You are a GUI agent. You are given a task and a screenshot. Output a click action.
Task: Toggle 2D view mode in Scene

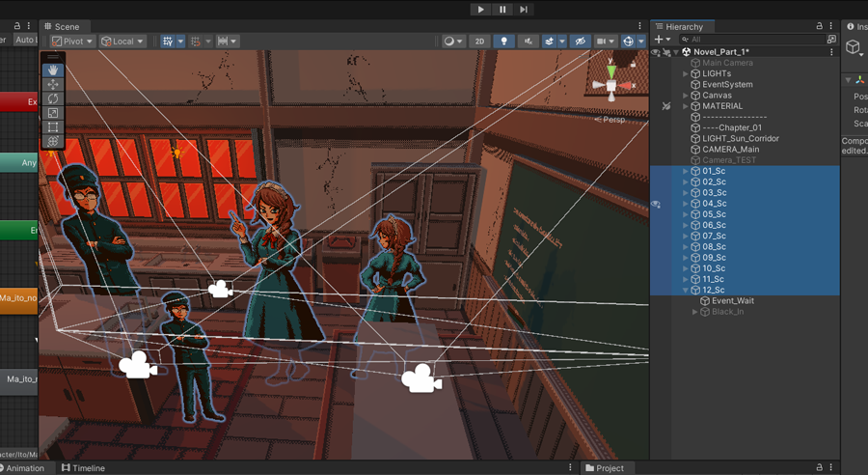[x=478, y=42]
